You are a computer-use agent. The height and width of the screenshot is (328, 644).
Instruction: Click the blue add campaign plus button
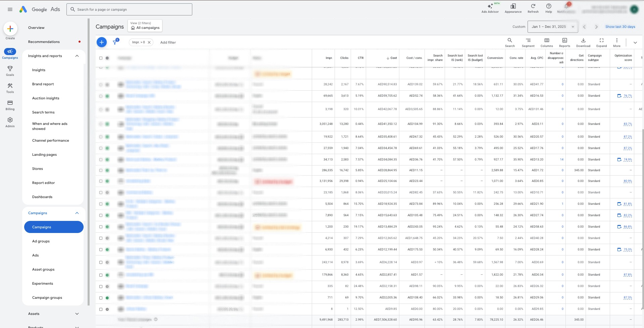pos(102,42)
